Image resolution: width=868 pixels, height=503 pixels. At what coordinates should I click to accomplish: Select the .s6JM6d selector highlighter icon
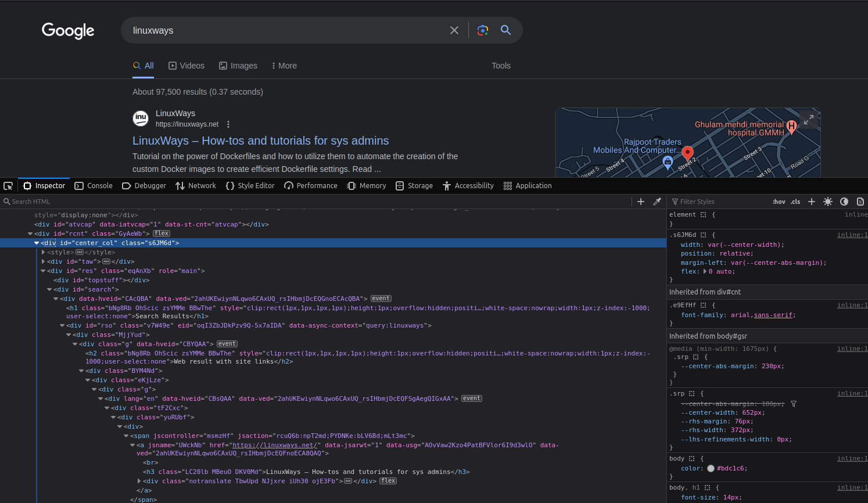click(703, 235)
